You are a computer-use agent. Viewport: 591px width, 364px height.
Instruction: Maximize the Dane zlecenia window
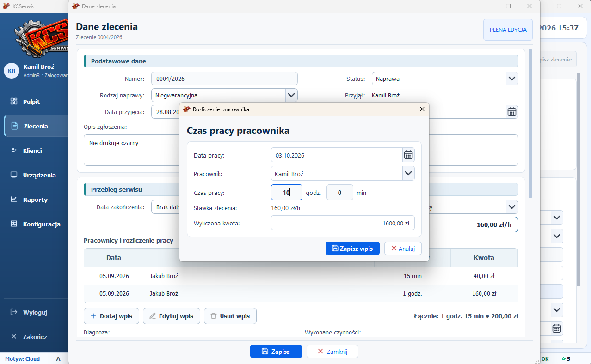coord(508,6)
